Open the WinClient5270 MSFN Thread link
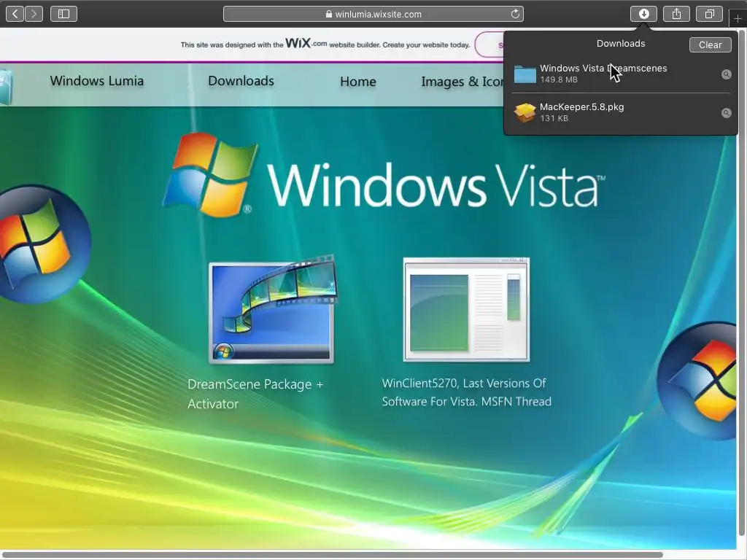This screenshot has height=560, width=747. click(466, 392)
